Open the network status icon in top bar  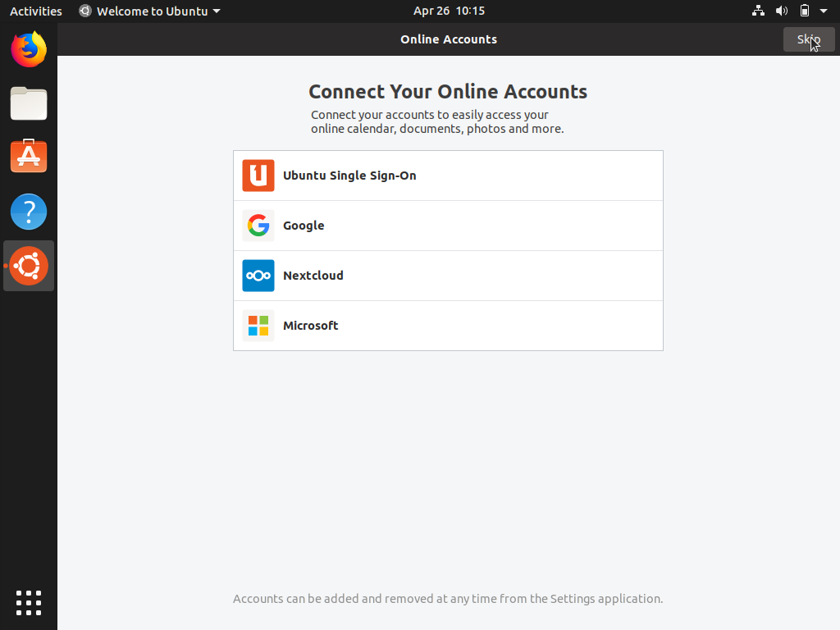(758, 11)
